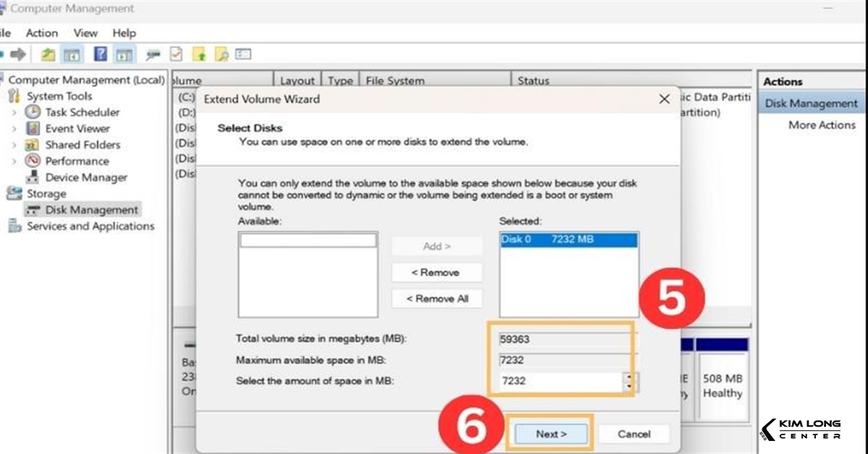Click the list view settings toolbar icon
This screenshot has width=868, height=454.
(243, 54)
